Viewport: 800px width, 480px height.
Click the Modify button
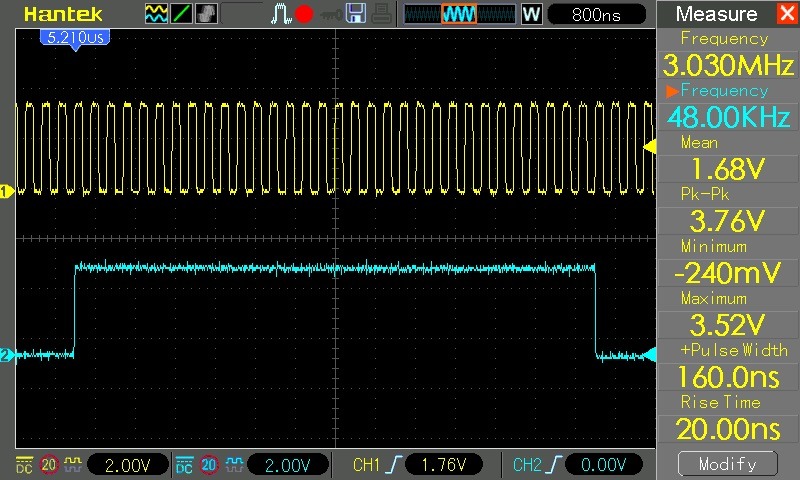(728, 464)
